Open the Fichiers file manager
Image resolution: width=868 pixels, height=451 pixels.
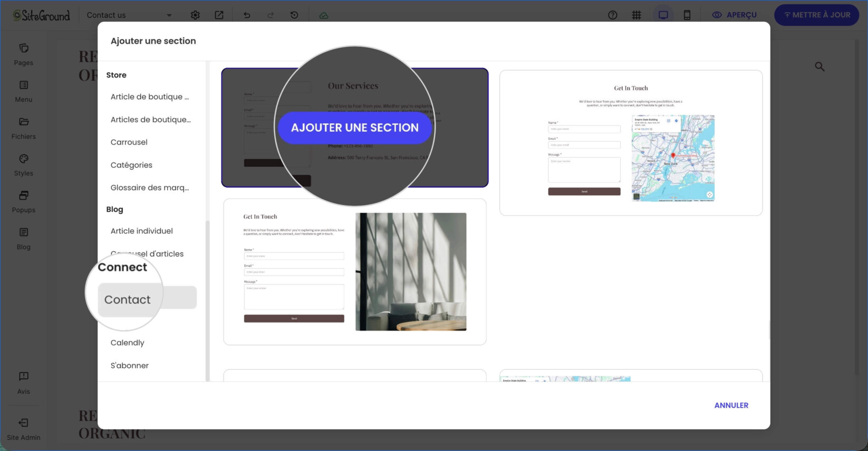pos(23,129)
